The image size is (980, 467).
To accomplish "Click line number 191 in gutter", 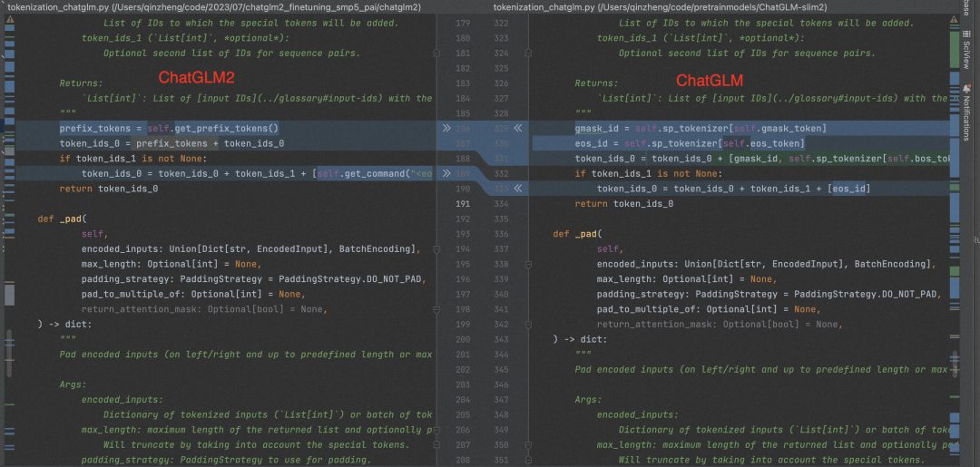I will click(463, 203).
